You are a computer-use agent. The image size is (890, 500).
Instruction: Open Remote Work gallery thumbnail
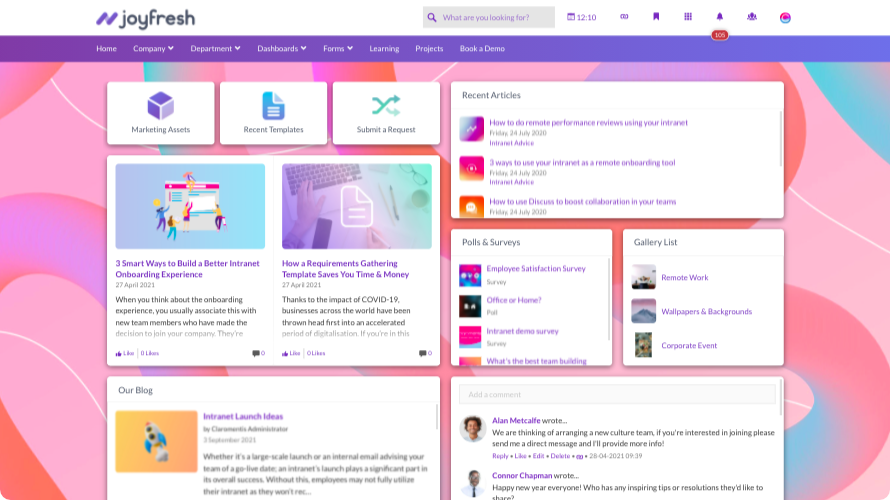point(644,278)
